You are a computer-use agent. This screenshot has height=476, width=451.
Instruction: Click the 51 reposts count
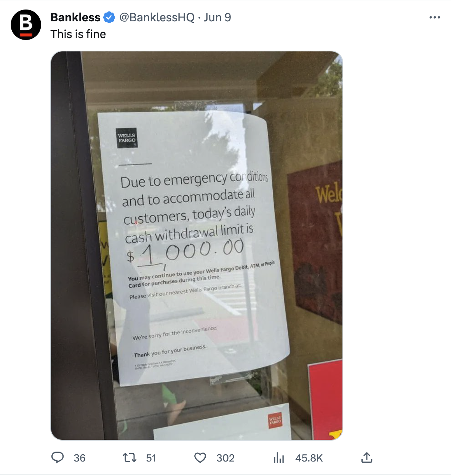[151, 458]
